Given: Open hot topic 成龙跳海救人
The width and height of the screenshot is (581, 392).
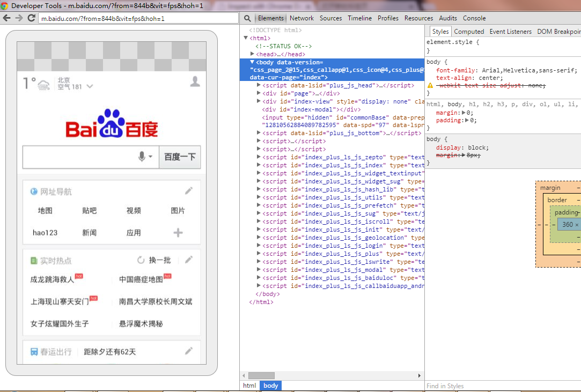Looking at the screenshot, I should (x=52, y=279).
